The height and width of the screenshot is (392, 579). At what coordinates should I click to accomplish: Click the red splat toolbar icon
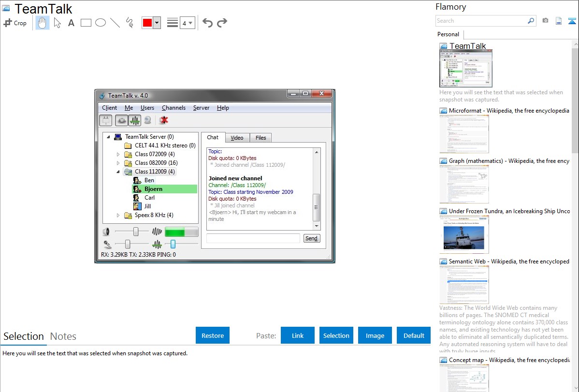pyautogui.click(x=163, y=120)
